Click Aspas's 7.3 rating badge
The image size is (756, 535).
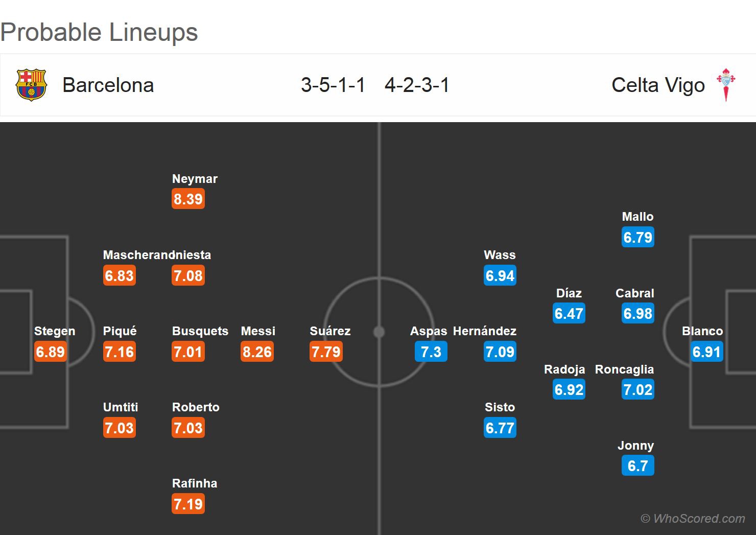[431, 352]
